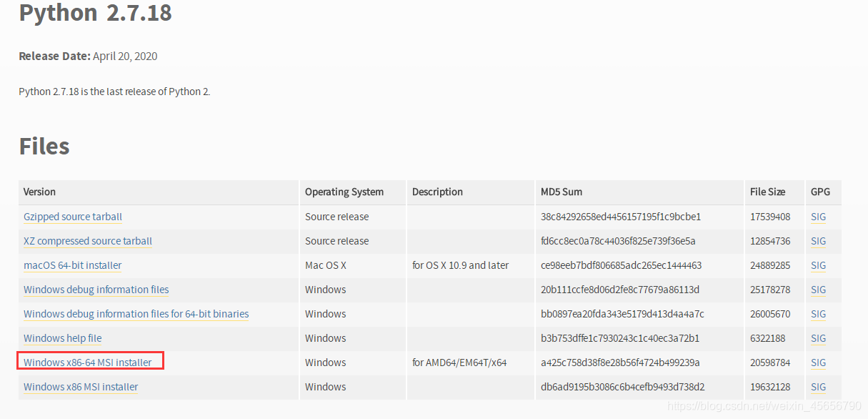Open SIG link for macOS 64-bit installer

coord(819,265)
